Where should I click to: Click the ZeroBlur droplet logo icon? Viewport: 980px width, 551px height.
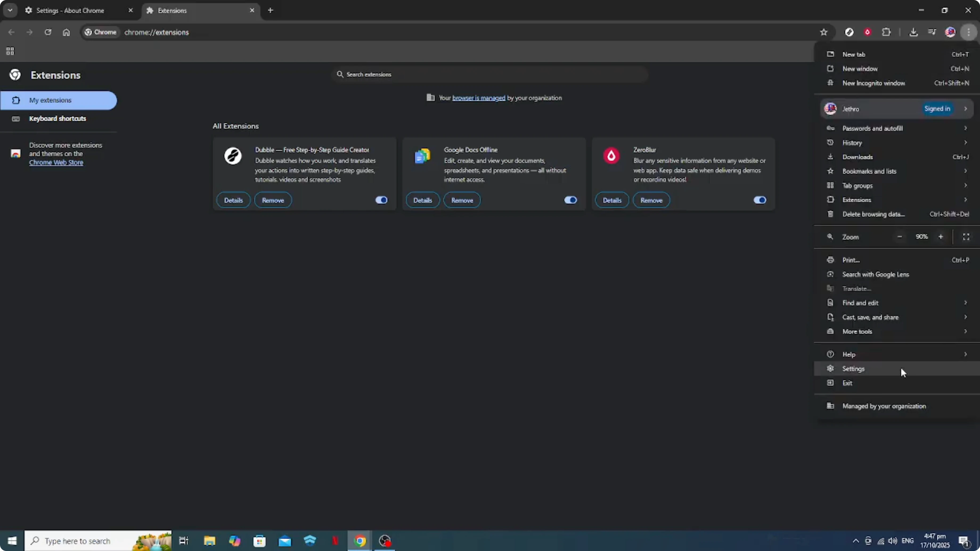pos(611,156)
